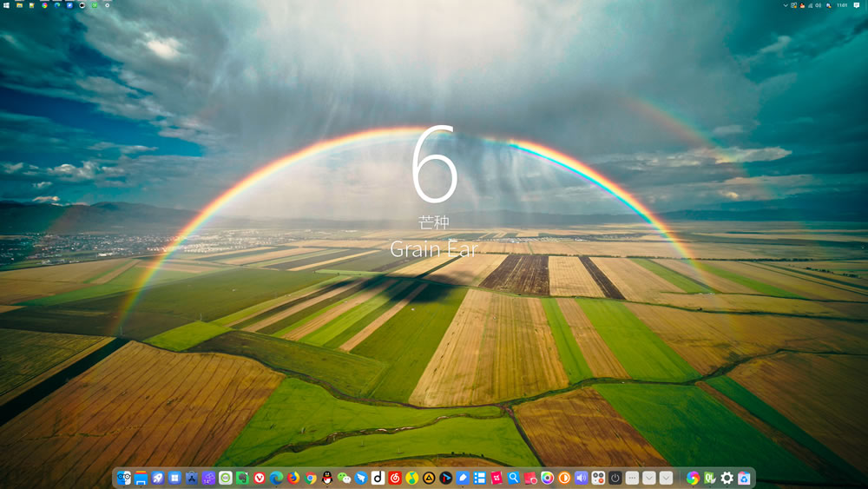
Task: Open the rocket launcher icon in dock
Action: pos(158,478)
